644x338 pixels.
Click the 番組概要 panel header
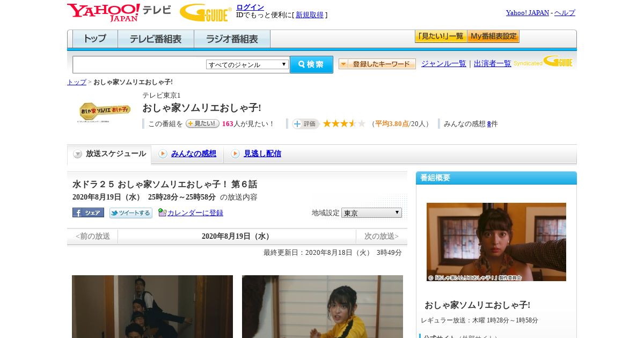tap(496, 178)
